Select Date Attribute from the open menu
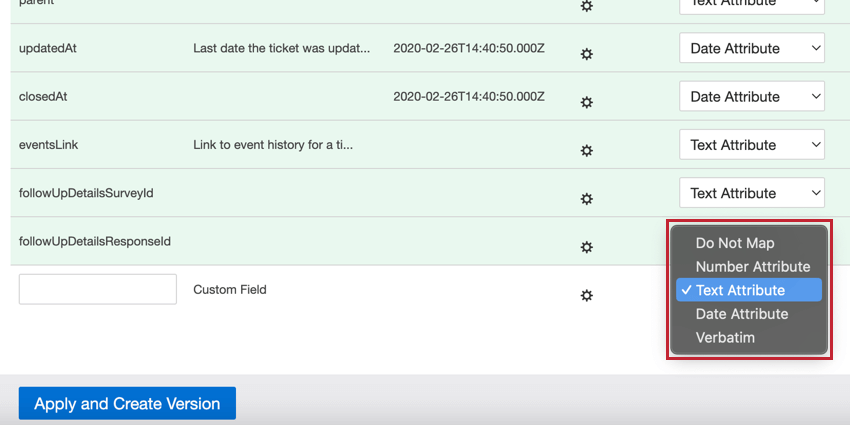This screenshot has height=425, width=850. (742, 314)
